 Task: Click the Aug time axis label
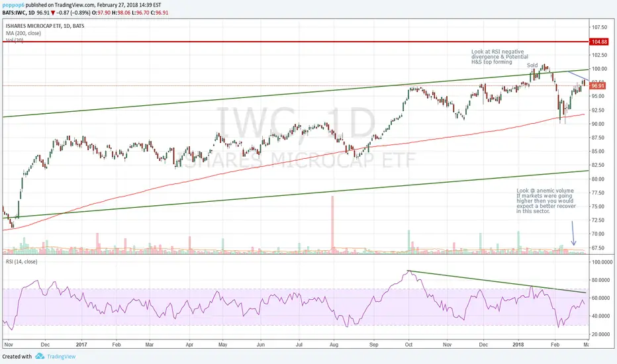[x=334, y=344]
